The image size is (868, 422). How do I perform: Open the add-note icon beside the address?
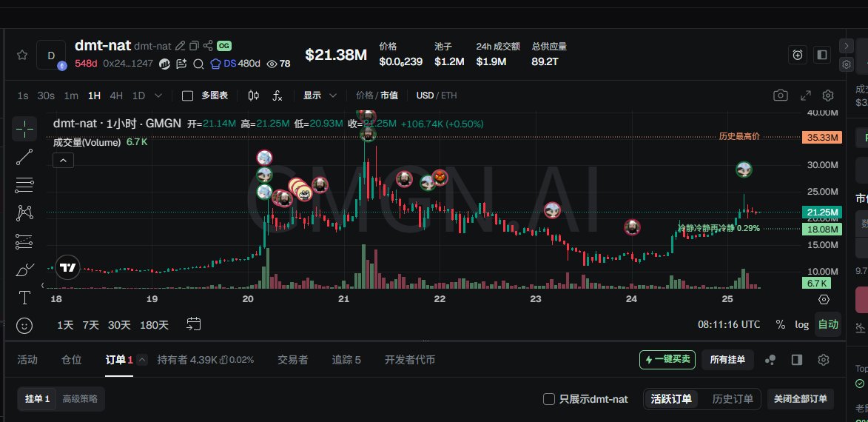tap(181, 64)
